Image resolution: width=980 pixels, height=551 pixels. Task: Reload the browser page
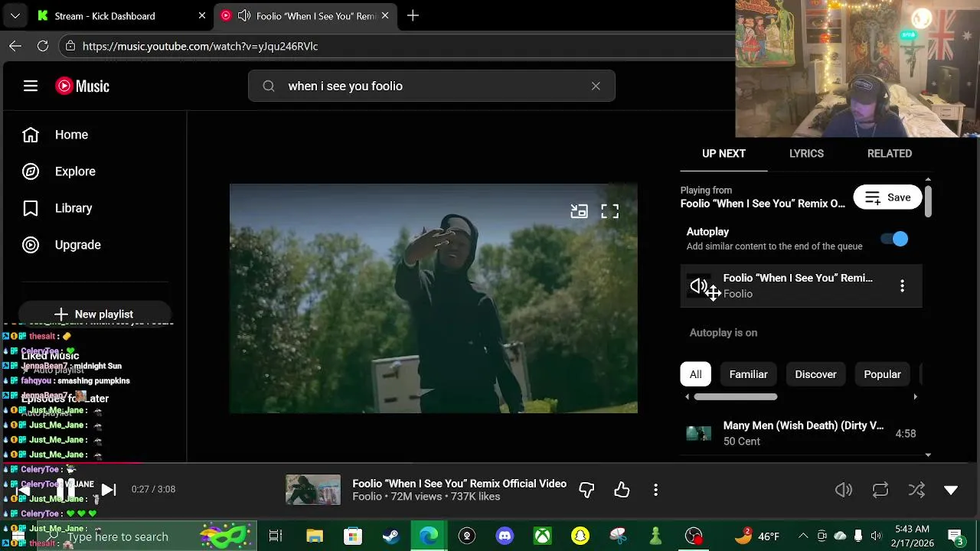[x=43, y=46]
